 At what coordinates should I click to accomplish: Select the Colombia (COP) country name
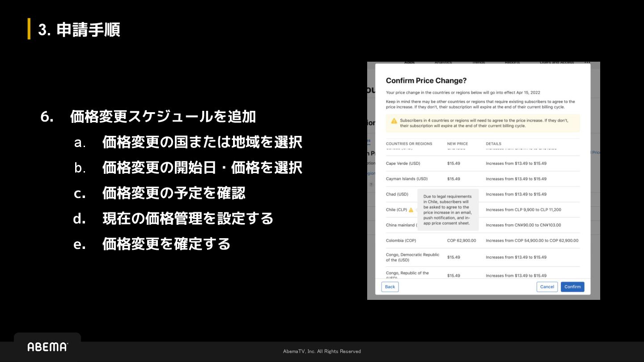401,240
